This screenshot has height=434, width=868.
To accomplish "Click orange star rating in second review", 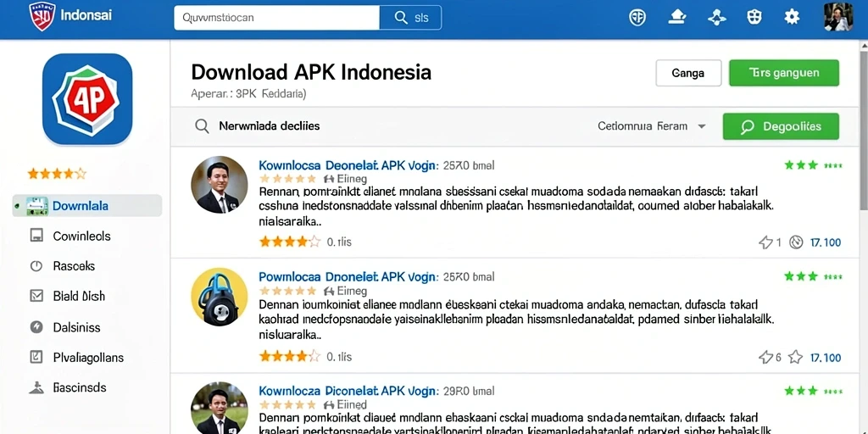I will 290,356.
